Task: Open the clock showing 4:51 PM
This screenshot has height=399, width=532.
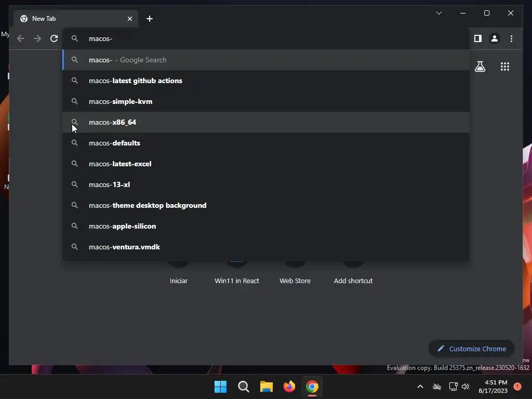Action: (x=493, y=387)
